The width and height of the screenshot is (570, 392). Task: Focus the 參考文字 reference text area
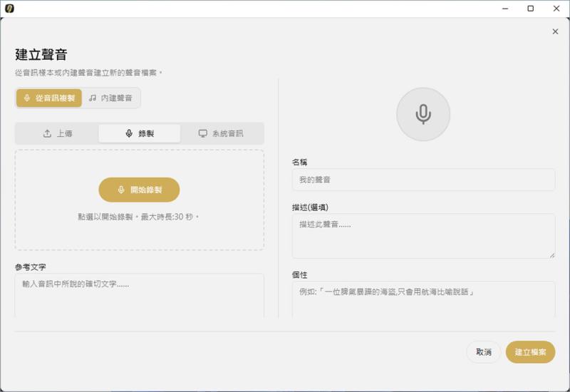pos(139,296)
